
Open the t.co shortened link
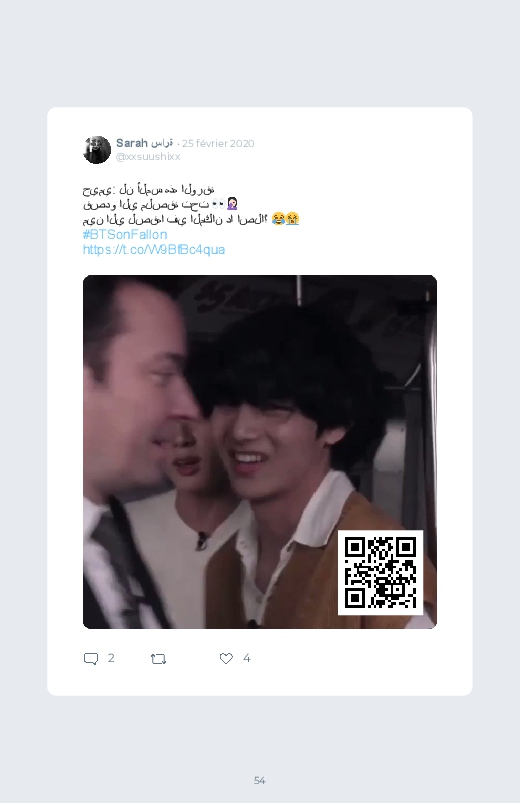point(154,249)
